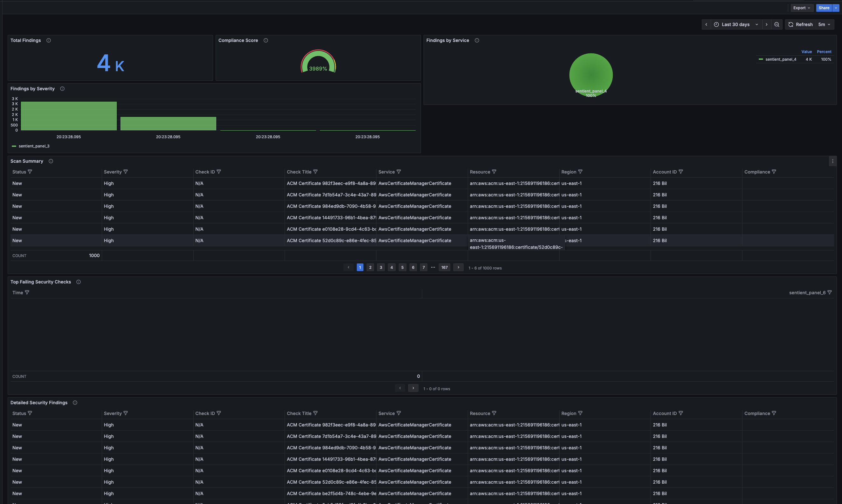Go to next page of Scan Summary
Viewport: 842px width, 504px height.
tap(459, 267)
